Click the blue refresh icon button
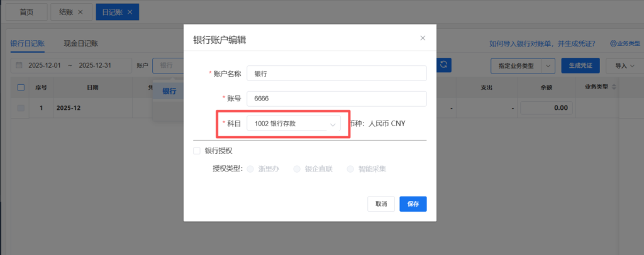This screenshot has width=644, height=255. coord(445,65)
